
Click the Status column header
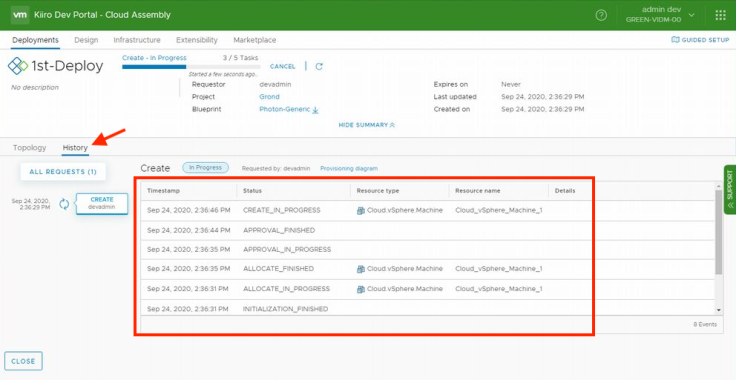pos(253,191)
